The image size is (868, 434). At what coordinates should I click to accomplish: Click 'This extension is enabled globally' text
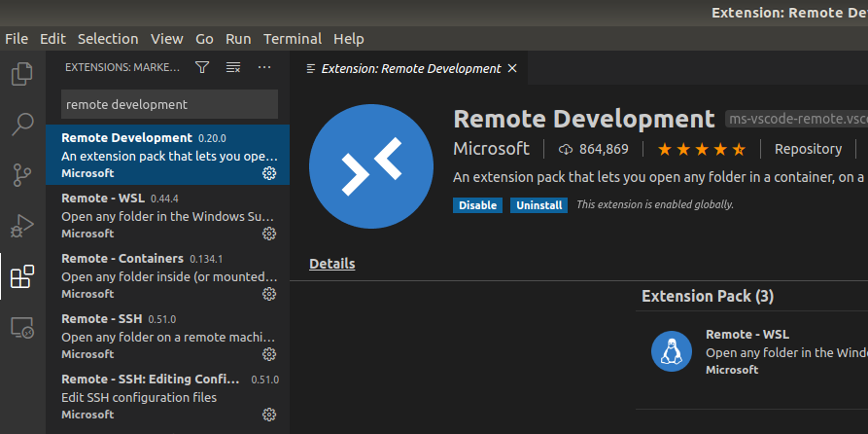(655, 204)
